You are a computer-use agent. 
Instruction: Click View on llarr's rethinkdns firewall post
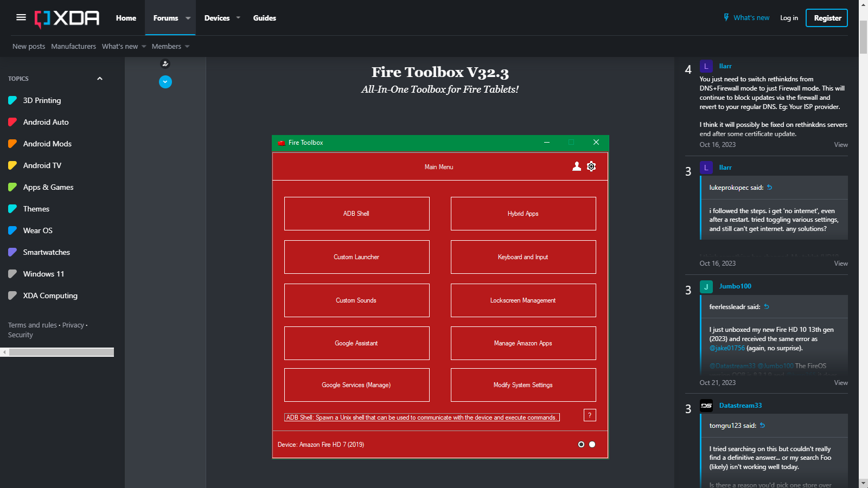(x=841, y=145)
